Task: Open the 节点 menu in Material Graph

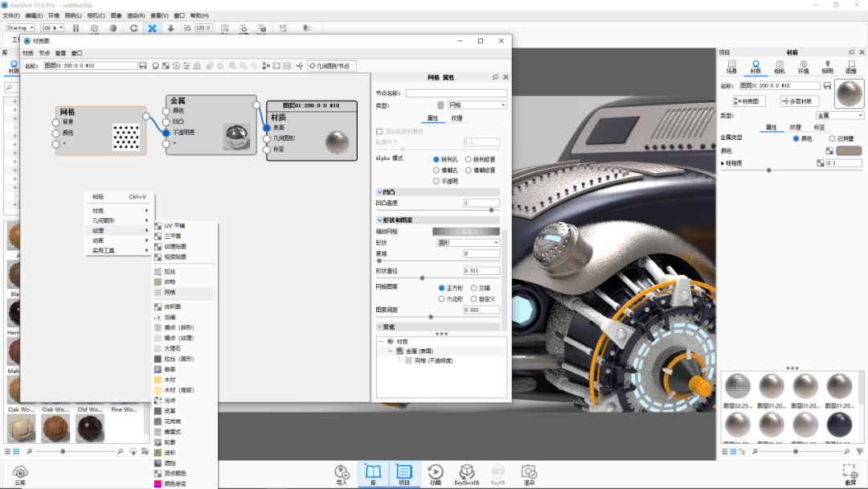Action: (44, 53)
